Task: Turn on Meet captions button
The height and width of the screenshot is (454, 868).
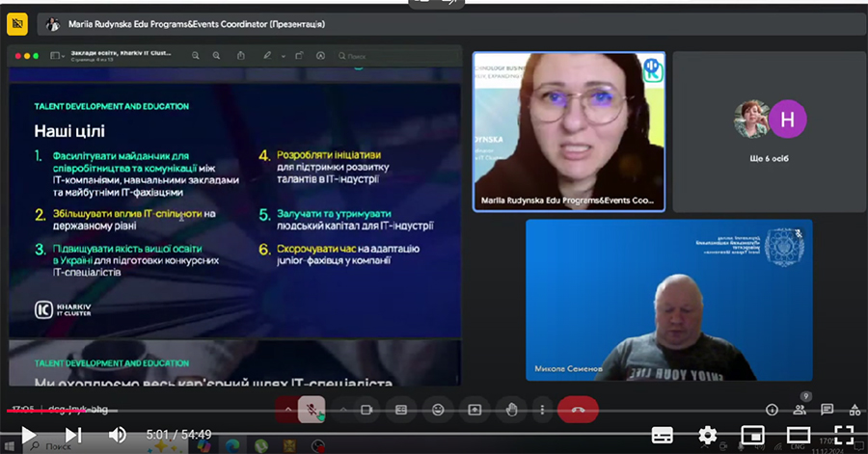Action: [x=401, y=410]
